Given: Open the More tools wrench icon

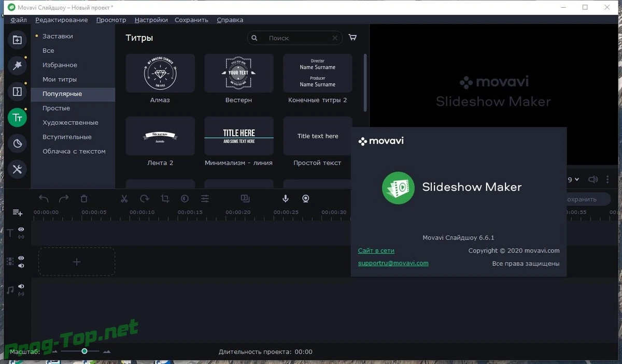Looking at the screenshot, I should (x=17, y=169).
